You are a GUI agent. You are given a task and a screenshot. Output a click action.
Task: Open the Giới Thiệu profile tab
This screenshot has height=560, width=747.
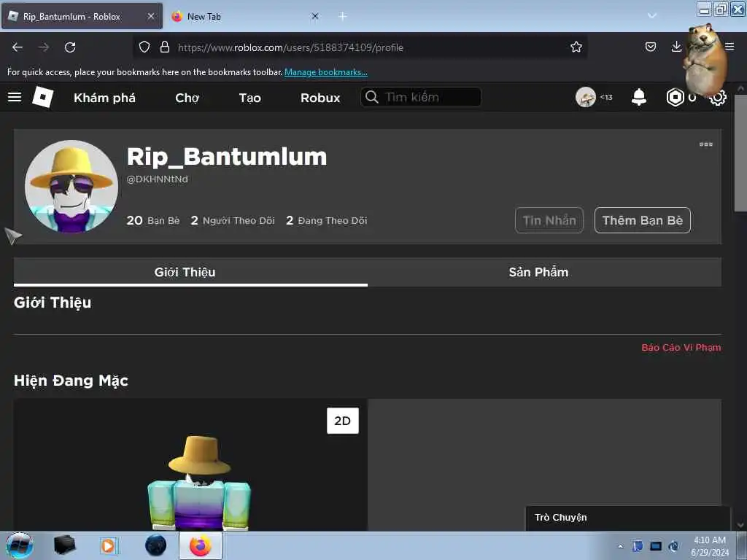[190, 272]
